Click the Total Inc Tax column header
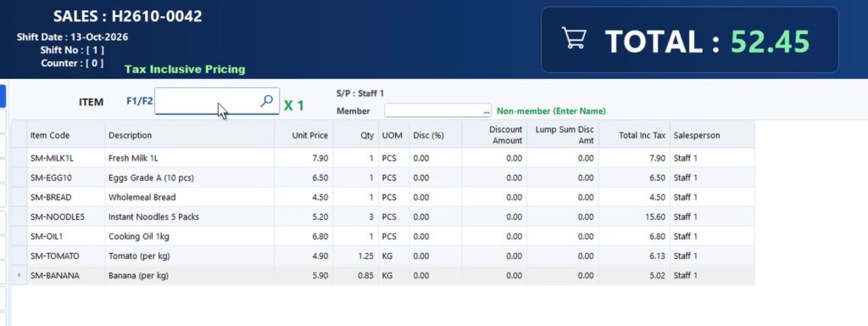The width and height of the screenshot is (868, 326). pos(634,135)
